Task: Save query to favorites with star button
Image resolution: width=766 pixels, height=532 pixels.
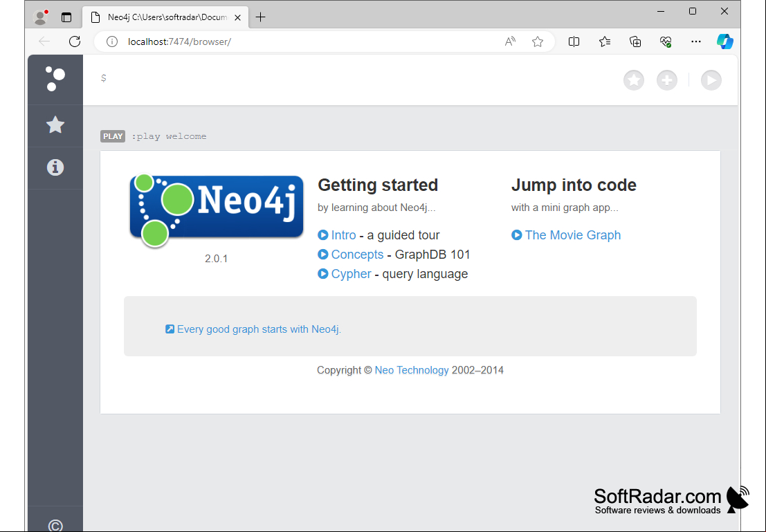Action: click(634, 80)
